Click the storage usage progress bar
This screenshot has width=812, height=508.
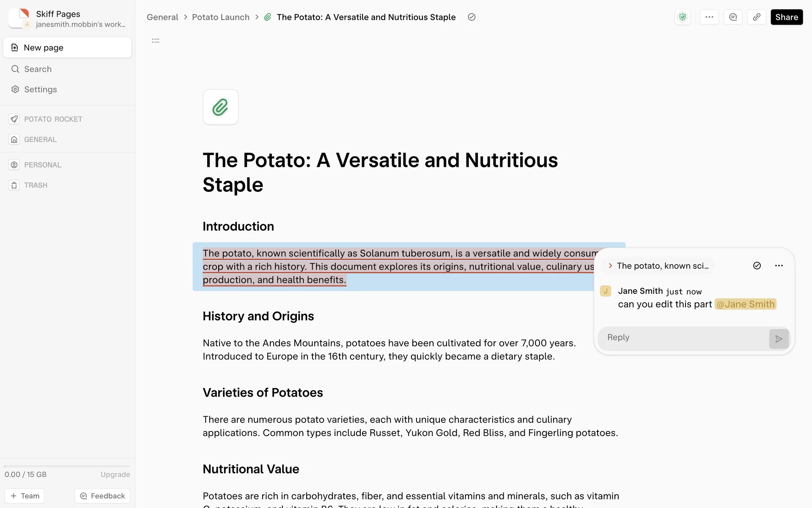pos(67,466)
